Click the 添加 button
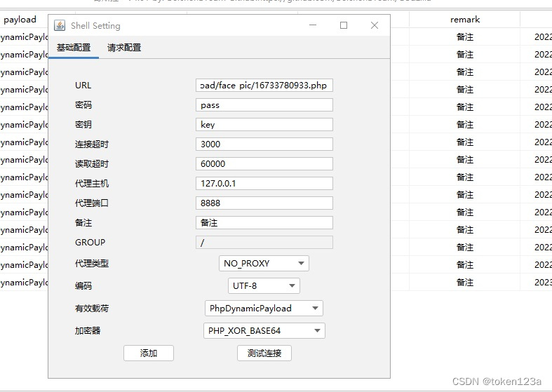 pyautogui.click(x=149, y=353)
